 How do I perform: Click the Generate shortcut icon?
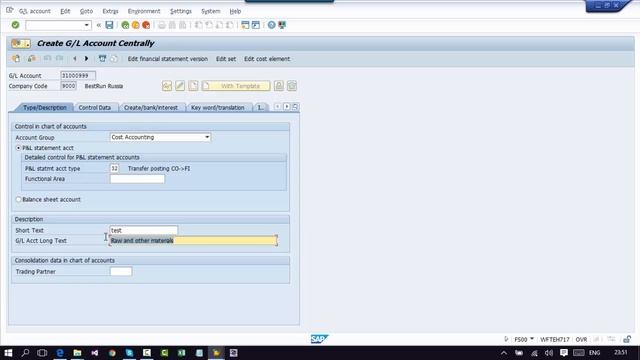(256, 25)
